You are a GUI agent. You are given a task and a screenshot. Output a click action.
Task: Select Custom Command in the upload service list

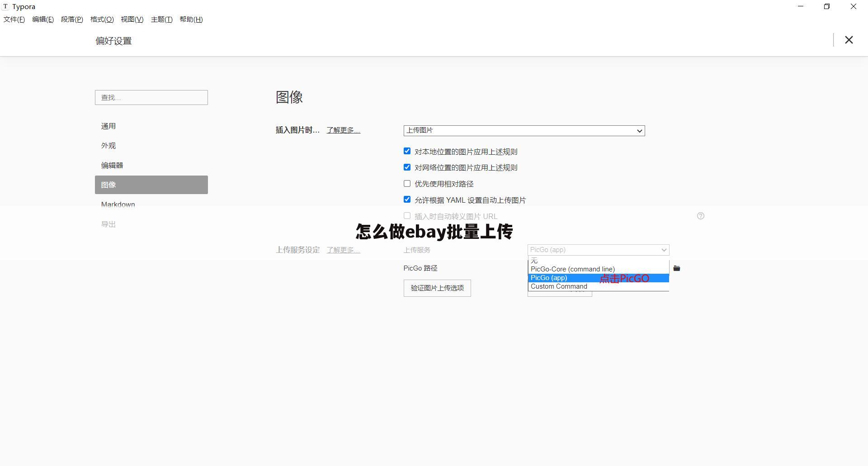click(x=559, y=286)
